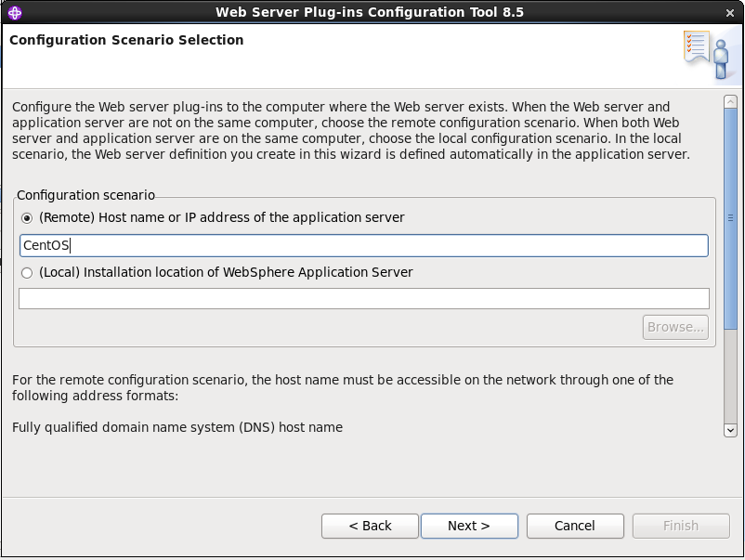Viewport: 745px width, 560px height.
Task: Click the window title bar text
Action: pos(370,12)
